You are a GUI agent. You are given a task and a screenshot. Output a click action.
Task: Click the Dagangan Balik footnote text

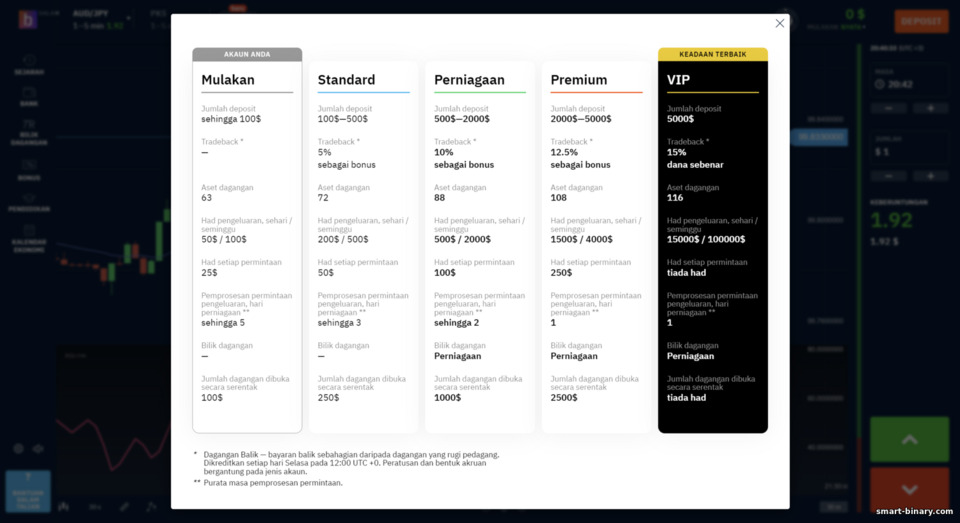[x=351, y=463]
